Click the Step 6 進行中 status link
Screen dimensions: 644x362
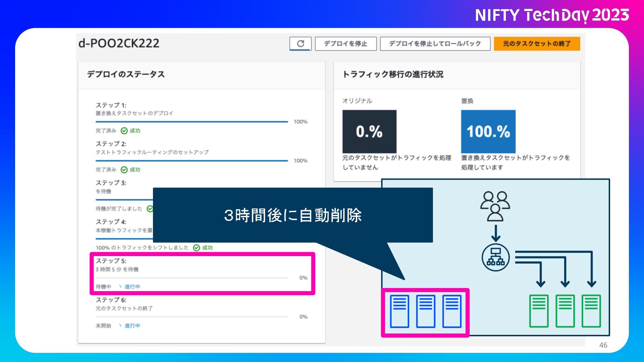pyautogui.click(x=132, y=326)
